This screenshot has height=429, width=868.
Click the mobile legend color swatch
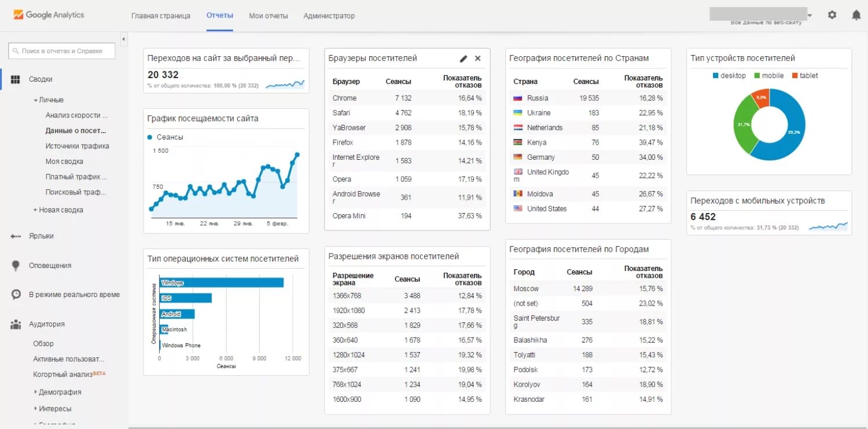tap(757, 76)
